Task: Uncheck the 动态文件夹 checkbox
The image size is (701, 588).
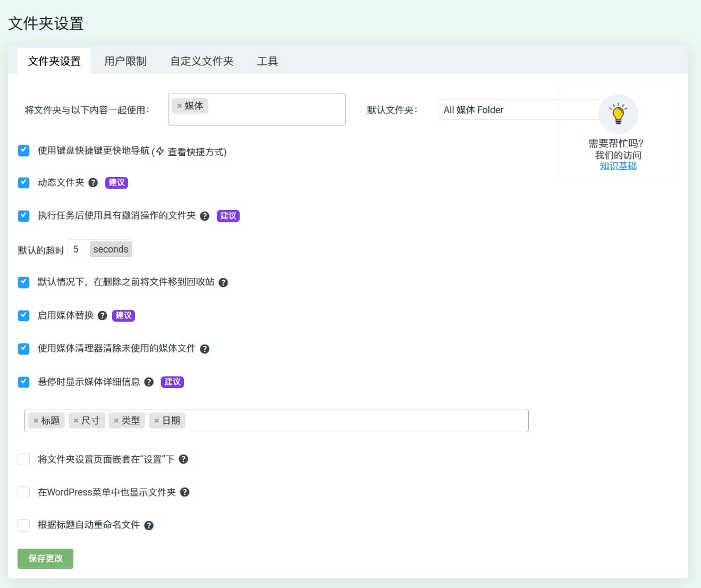Action: pyautogui.click(x=23, y=183)
